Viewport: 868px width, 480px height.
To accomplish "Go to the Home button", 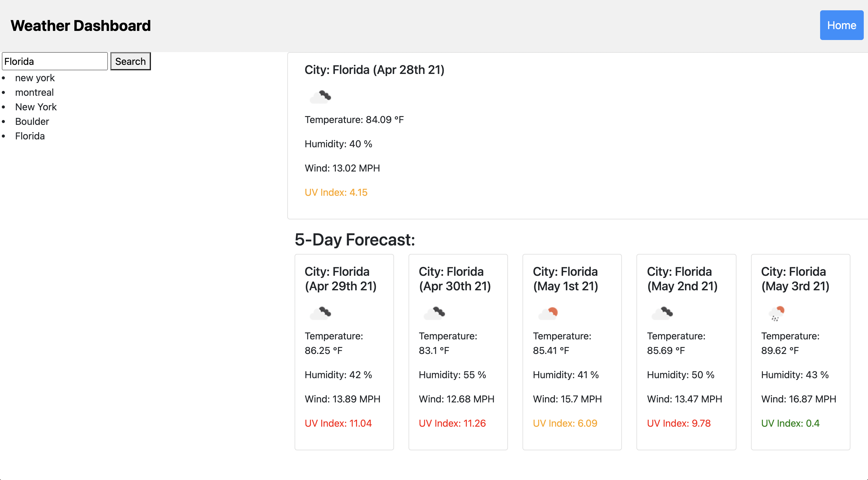I will pyautogui.click(x=841, y=25).
